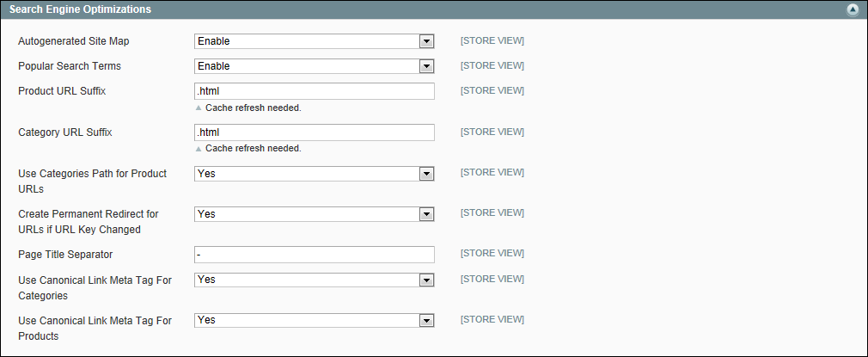Click the Category URL Suffix label
This screenshot has width=868, height=357.
65,132
